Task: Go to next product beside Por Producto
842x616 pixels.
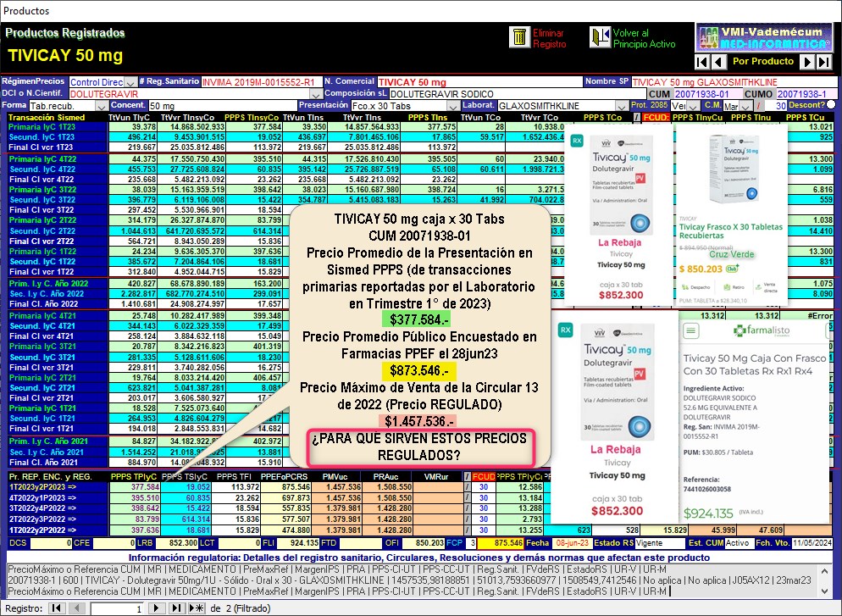Action: pos(807,62)
